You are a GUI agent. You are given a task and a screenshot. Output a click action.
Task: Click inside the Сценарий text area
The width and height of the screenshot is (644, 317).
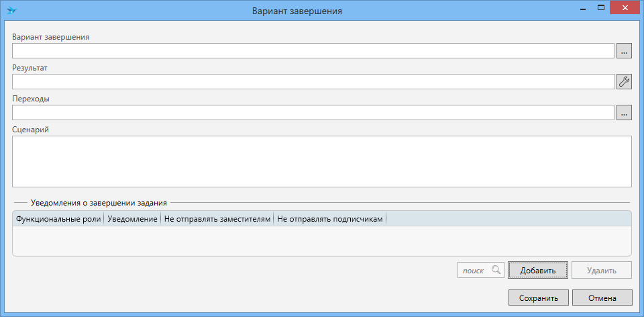322,161
